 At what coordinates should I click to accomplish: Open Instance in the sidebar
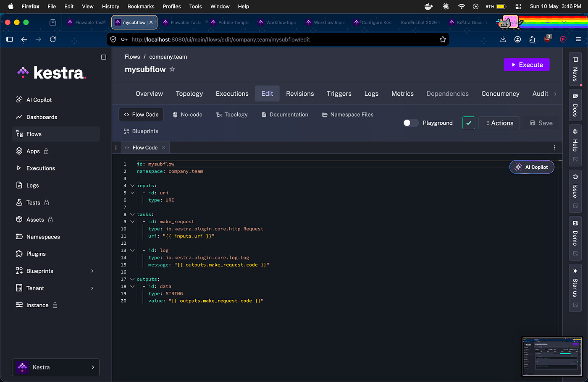pyautogui.click(x=56, y=305)
